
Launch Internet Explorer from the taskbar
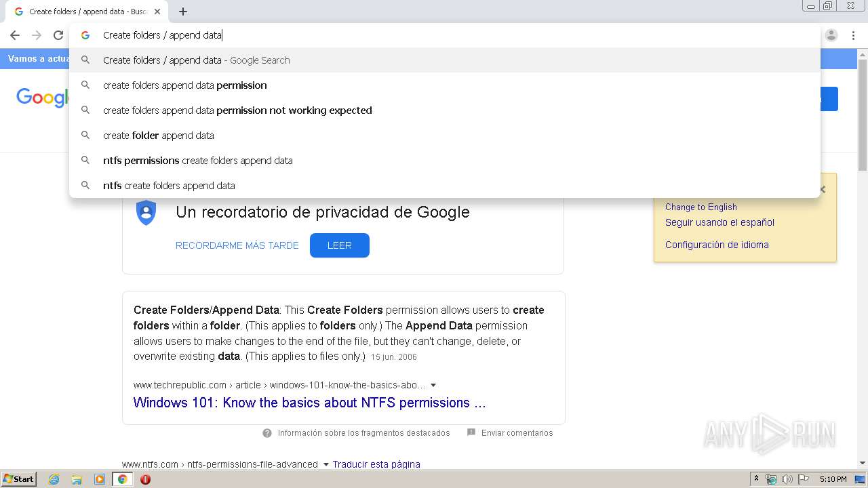(54, 479)
